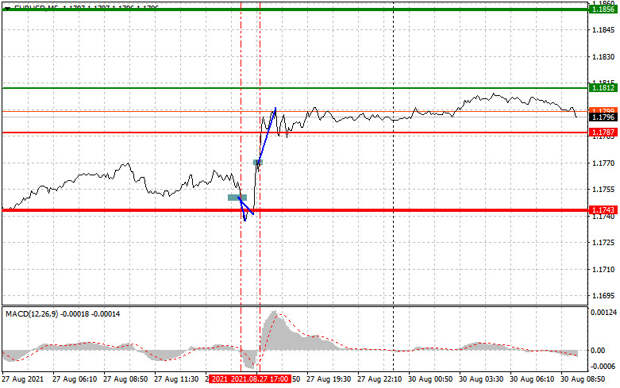Click the lower teal sell marker box
This screenshot has width=620, height=388.
(237, 197)
